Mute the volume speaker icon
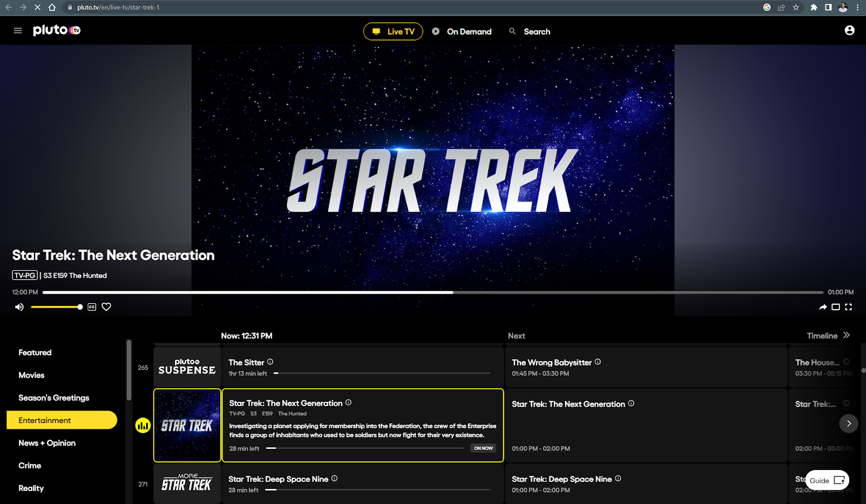Screen dimensions: 866x504 (19, 307)
